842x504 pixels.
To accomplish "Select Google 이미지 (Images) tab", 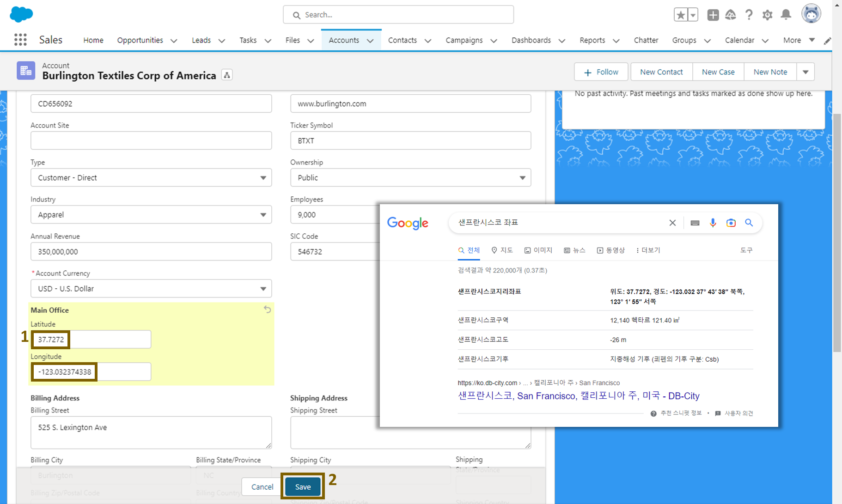I will point(538,250).
